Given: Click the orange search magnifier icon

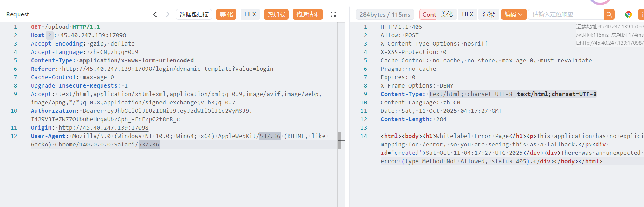Looking at the screenshot, I should pos(609,14).
